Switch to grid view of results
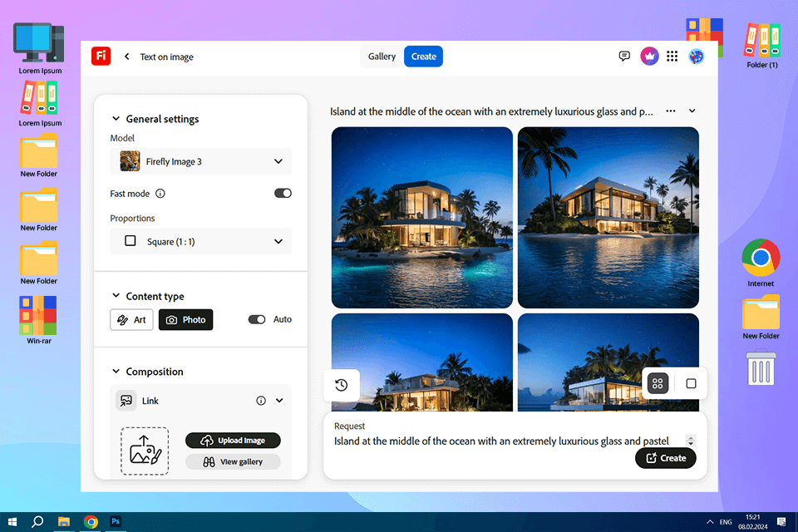 (x=657, y=383)
